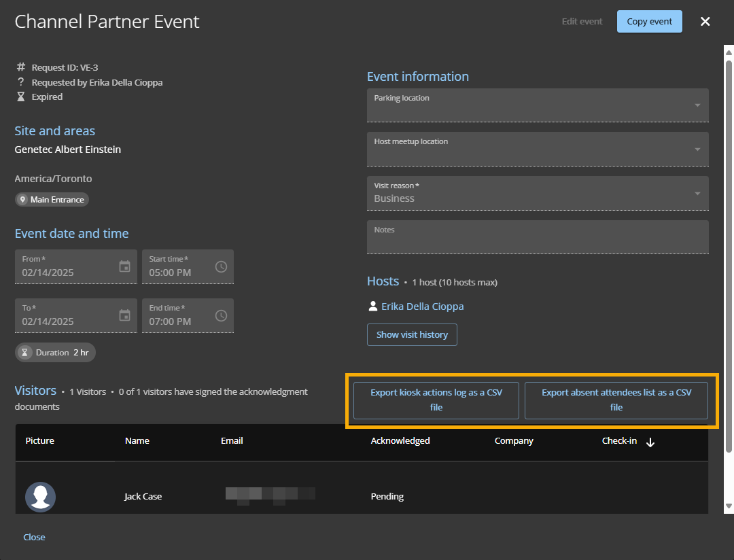Open the Host meetup location dropdown
734x560 pixels.
(x=697, y=150)
